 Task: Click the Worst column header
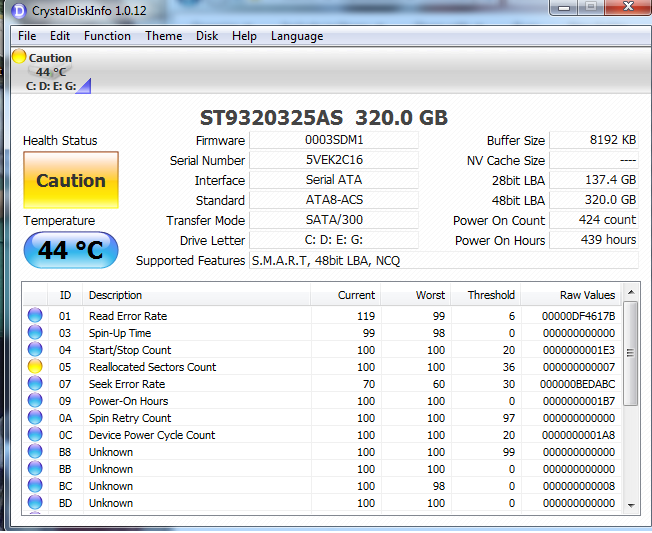tap(415, 295)
